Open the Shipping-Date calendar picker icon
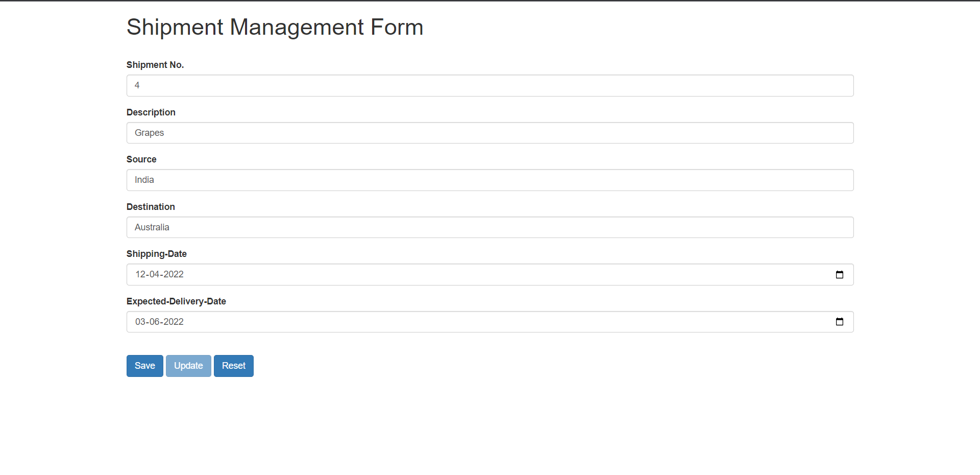980x475 pixels. coord(840,274)
